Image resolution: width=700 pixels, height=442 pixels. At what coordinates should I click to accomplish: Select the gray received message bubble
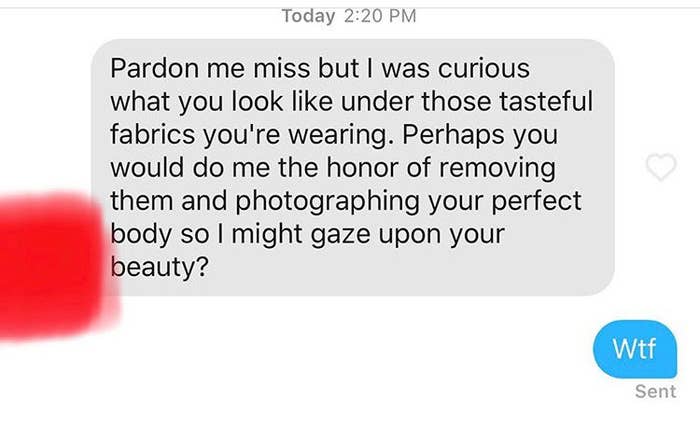click(353, 167)
